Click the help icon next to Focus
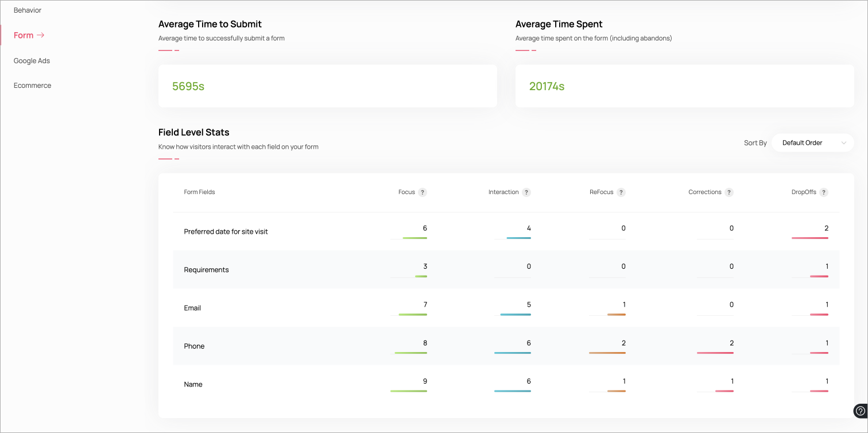 (423, 192)
